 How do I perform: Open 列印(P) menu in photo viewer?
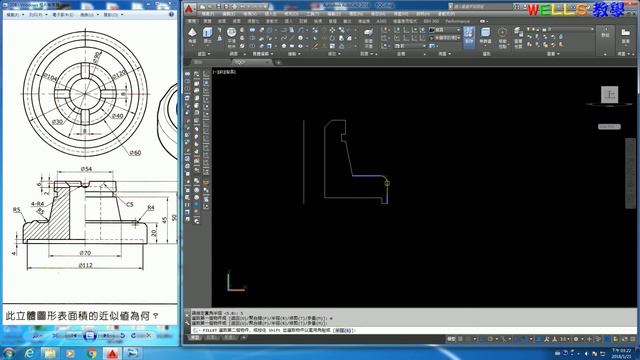37,14
